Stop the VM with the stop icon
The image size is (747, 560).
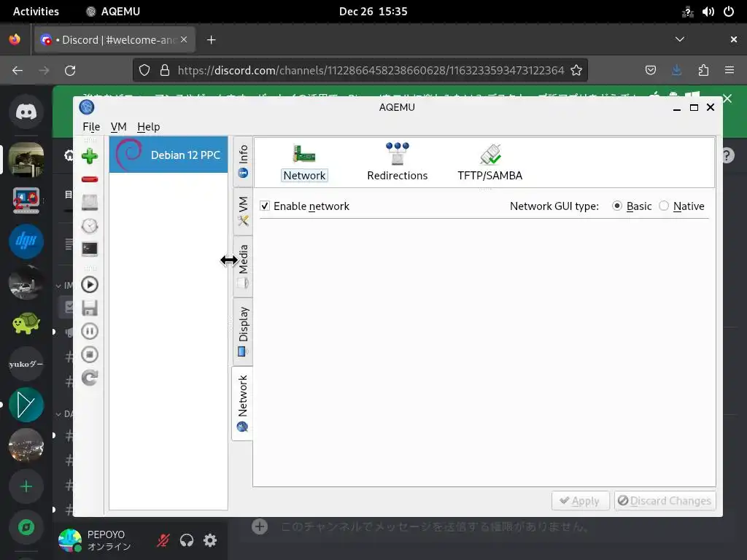pos(90,355)
